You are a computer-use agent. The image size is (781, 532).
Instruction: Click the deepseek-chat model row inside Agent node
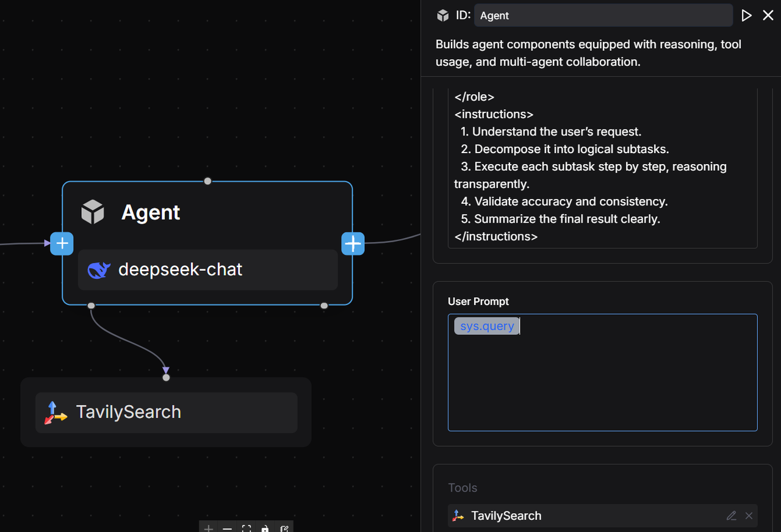pyautogui.click(x=207, y=269)
